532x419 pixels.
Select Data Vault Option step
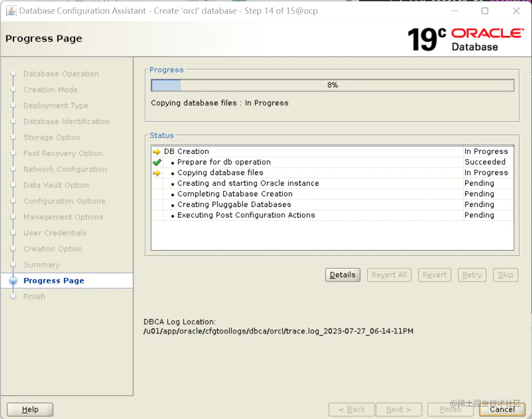tap(56, 185)
